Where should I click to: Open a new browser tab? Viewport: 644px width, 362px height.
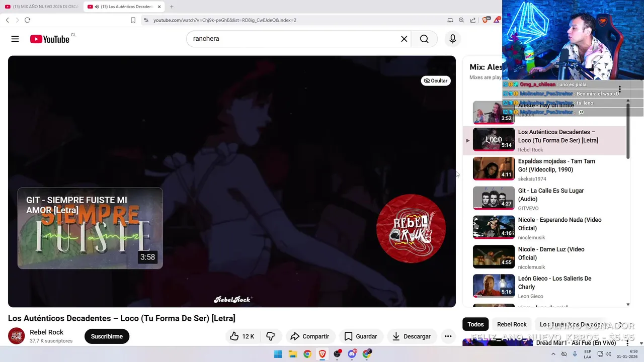tap(172, 7)
